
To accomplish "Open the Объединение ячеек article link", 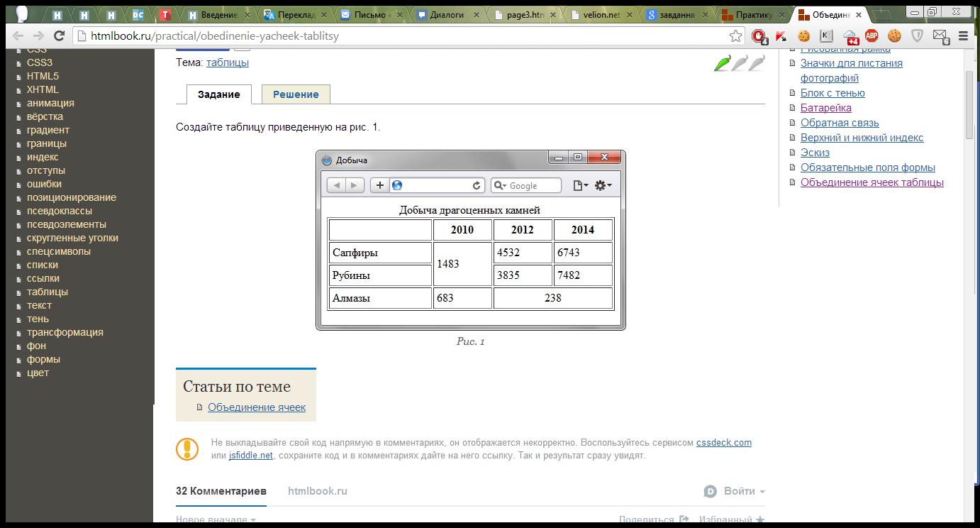I will click(x=257, y=407).
